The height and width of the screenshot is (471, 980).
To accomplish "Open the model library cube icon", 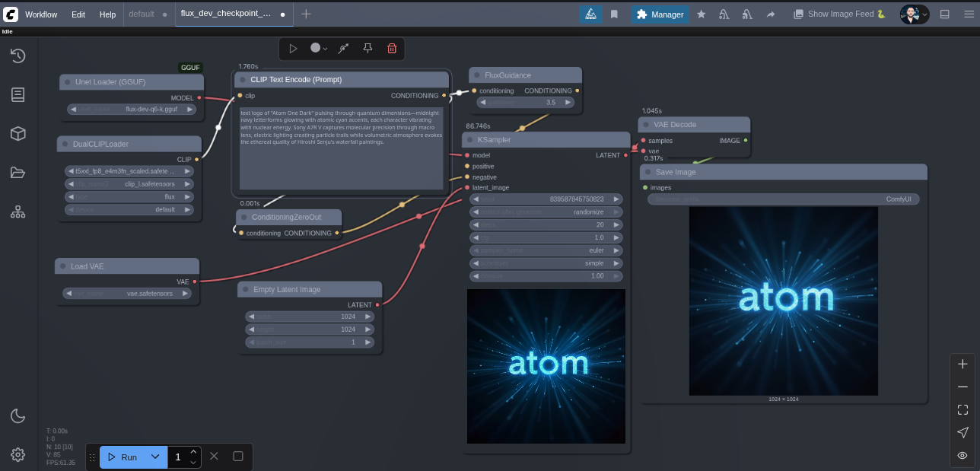I will coord(18,134).
